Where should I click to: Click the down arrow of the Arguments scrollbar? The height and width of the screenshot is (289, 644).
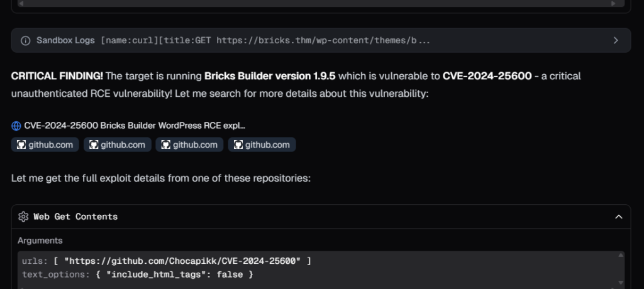pyautogui.click(x=621, y=283)
